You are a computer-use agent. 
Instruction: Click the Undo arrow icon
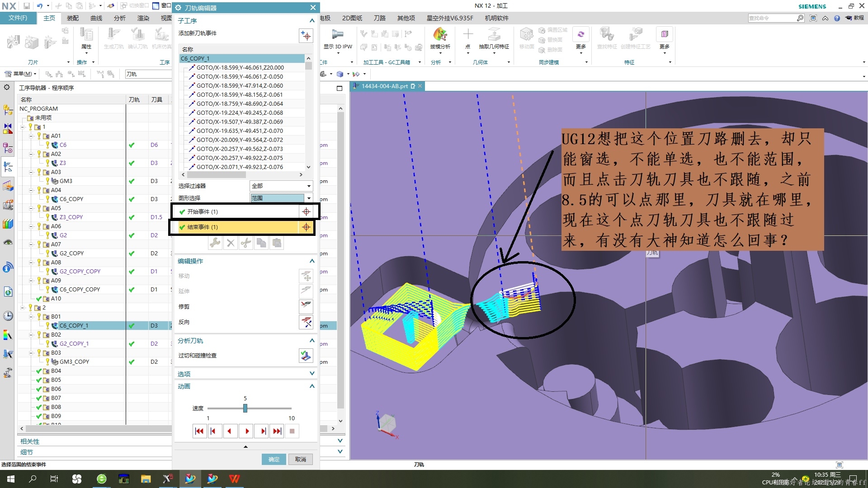click(39, 6)
